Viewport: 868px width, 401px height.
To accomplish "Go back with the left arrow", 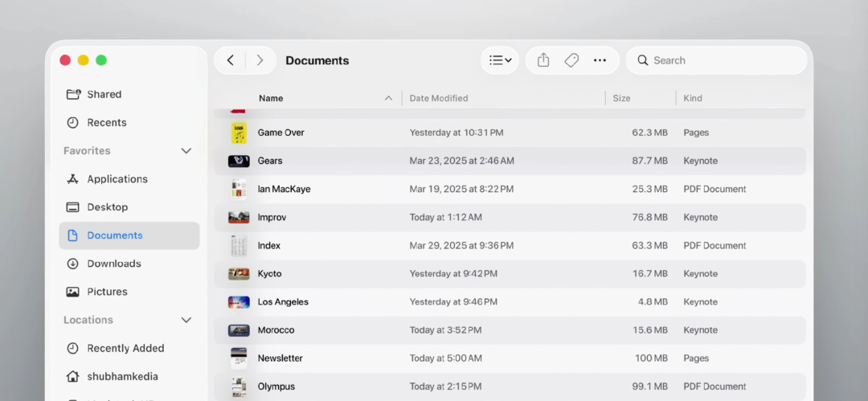I will pyautogui.click(x=231, y=60).
